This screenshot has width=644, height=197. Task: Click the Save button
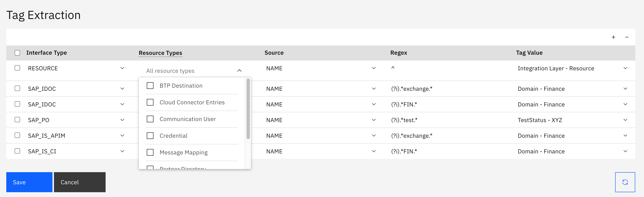pyautogui.click(x=29, y=182)
